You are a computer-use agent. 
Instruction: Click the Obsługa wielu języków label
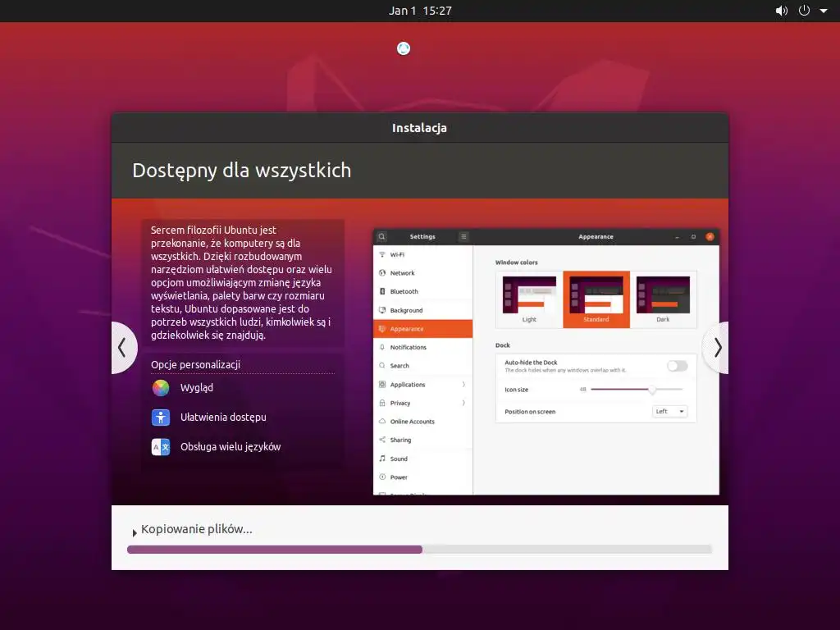pyautogui.click(x=231, y=447)
